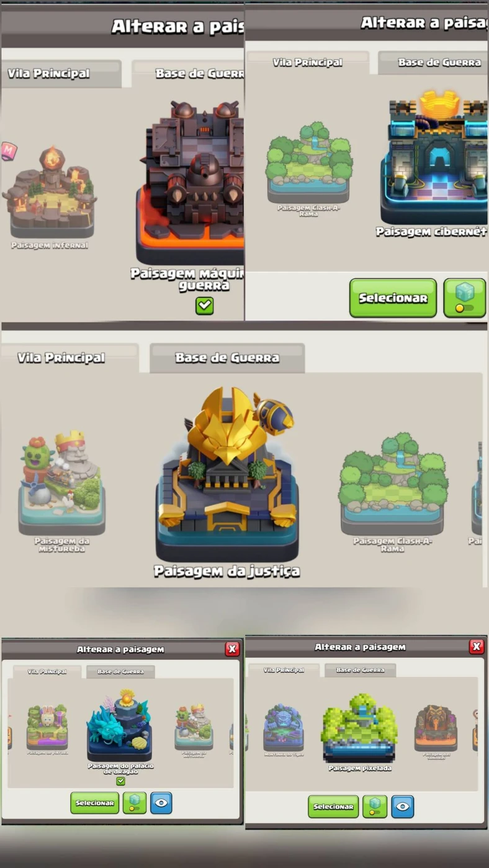Toggle the green checkmark under Paisagem máquina de guerra
Image resolution: width=489 pixels, height=868 pixels.
click(205, 306)
